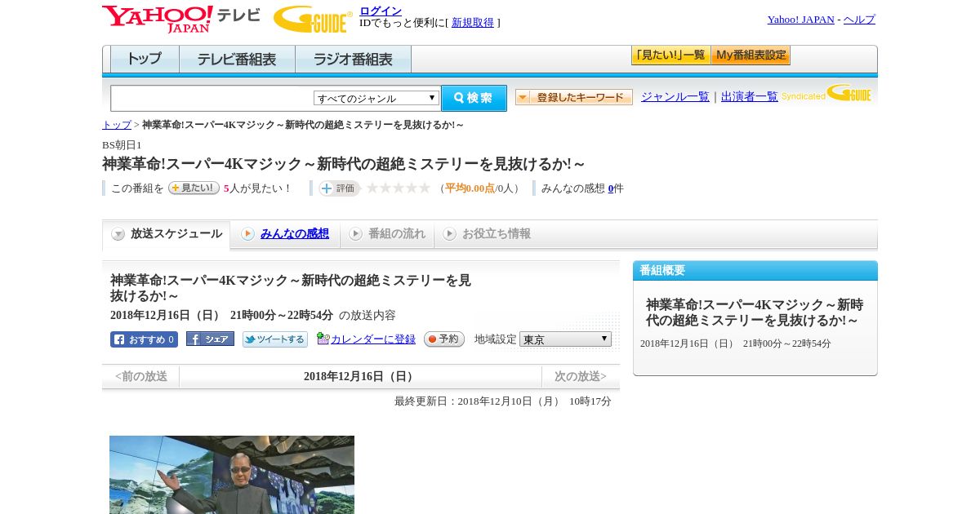Open My番組表設定 button

click(x=751, y=55)
